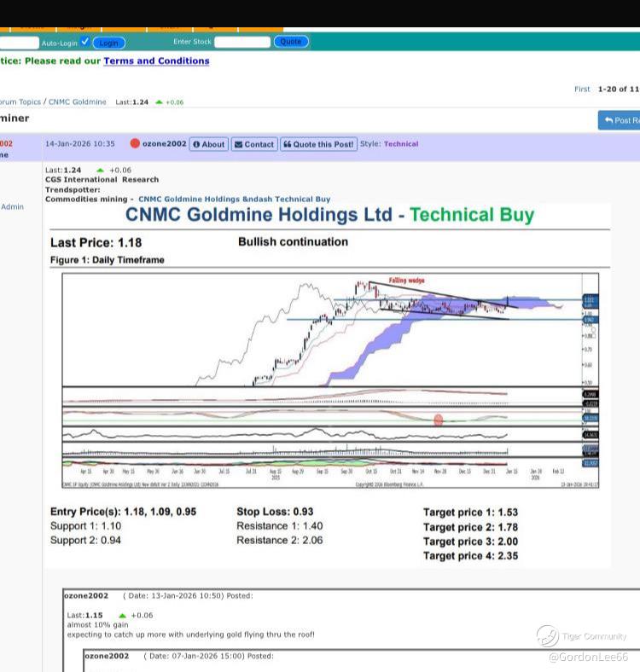Click the Falling wedge chart thumbnail

tap(330, 380)
